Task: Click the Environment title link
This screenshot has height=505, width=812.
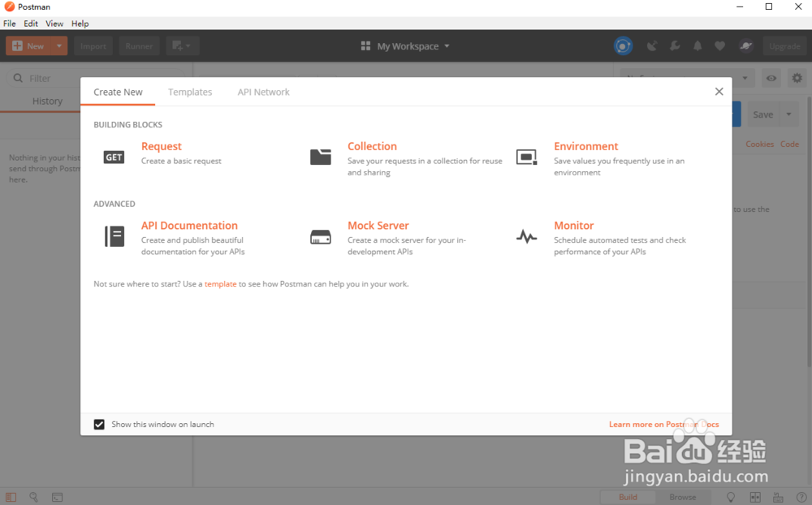Action: pos(586,146)
